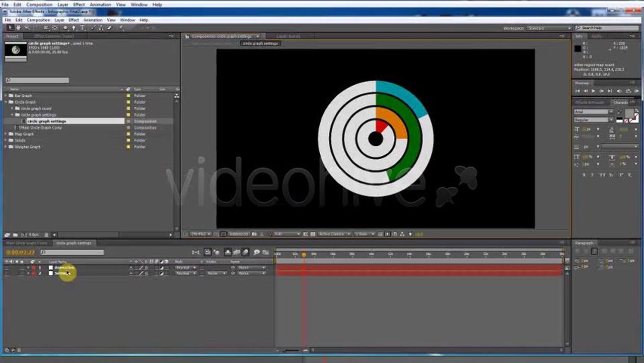Click the Project panel search field
This screenshot has width=644, height=363.
37,80
